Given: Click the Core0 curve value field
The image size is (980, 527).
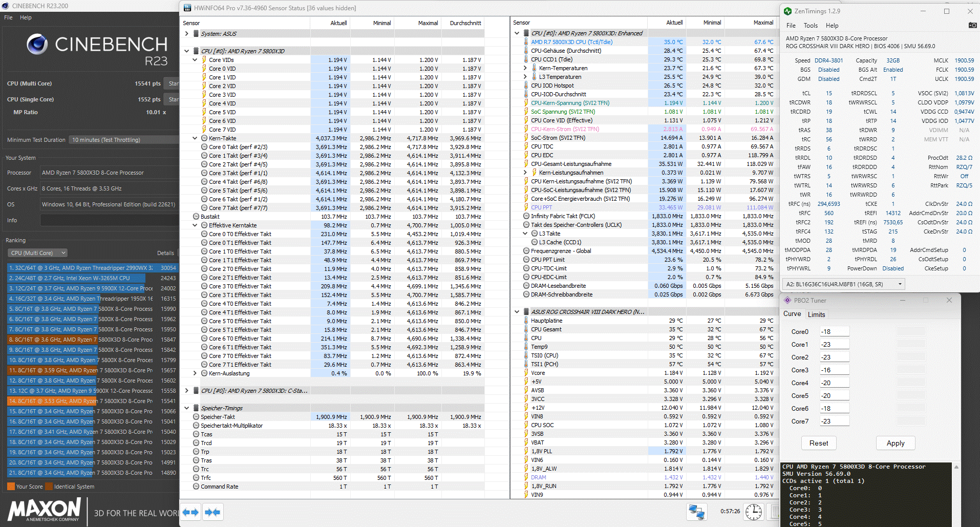Looking at the screenshot, I should [834, 332].
